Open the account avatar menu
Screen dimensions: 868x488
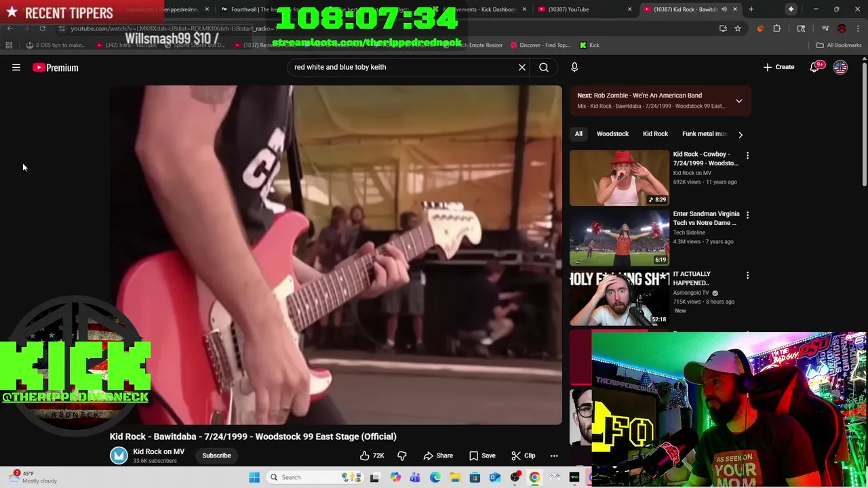(x=840, y=67)
